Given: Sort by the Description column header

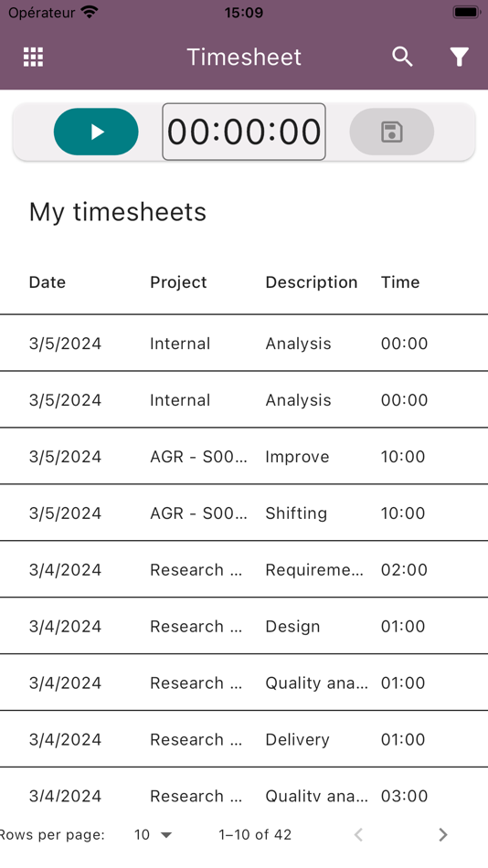Looking at the screenshot, I should (312, 282).
